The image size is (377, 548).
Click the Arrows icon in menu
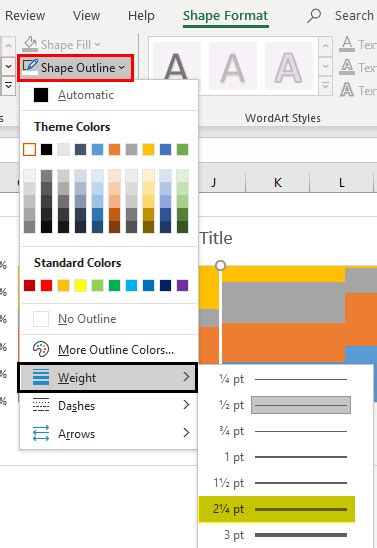41,433
